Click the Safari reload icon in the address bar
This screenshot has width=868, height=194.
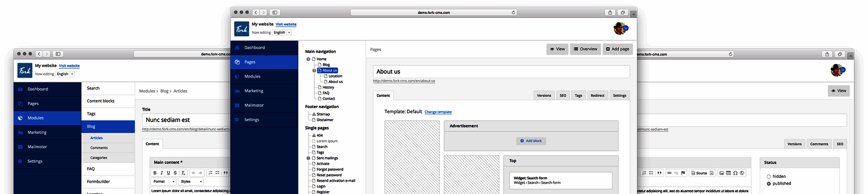(x=513, y=13)
